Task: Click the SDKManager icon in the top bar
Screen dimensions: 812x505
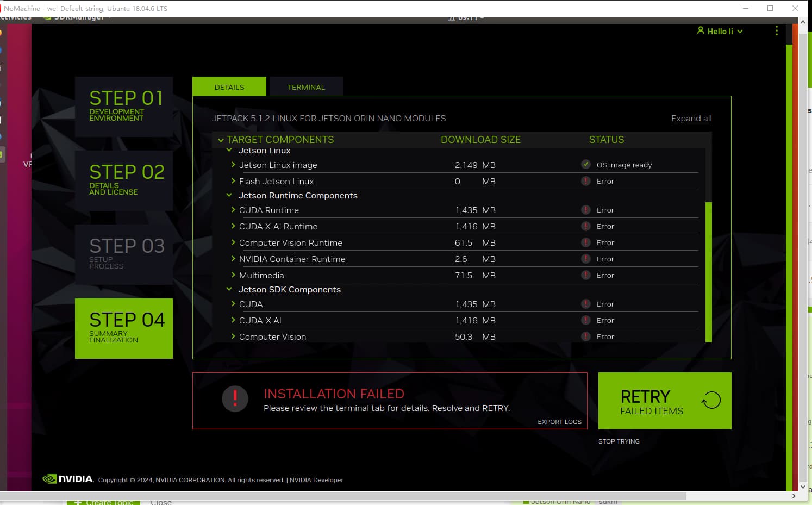Action: [47, 17]
